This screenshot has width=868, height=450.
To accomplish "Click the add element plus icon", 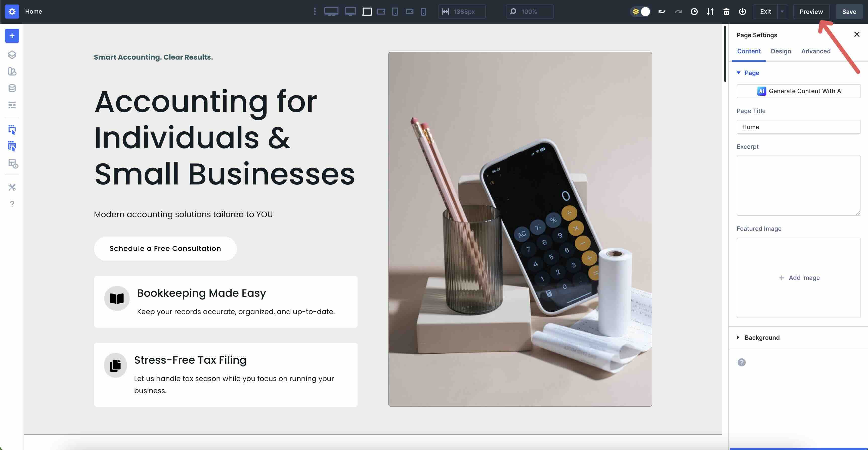I will coord(12,35).
